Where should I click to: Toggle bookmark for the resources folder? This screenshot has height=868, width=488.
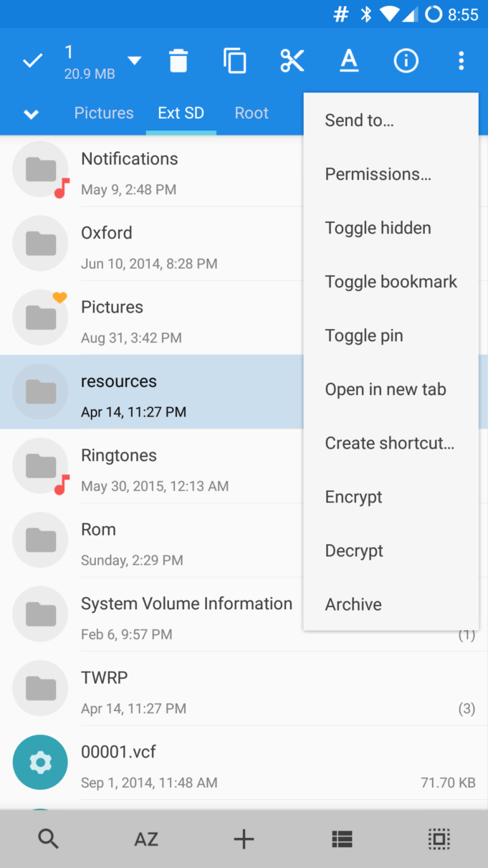point(391,281)
